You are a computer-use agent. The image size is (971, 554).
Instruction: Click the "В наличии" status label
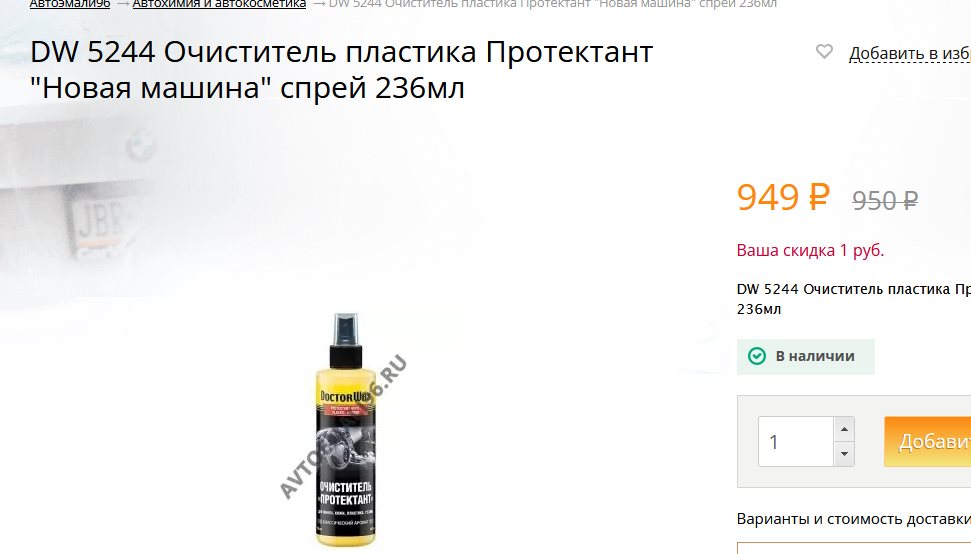coord(815,357)
